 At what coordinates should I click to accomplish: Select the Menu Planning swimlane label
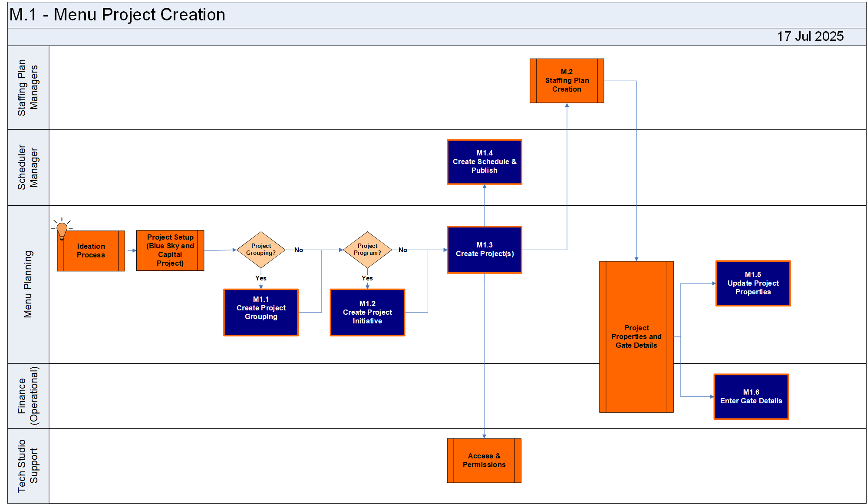(x=28, y=284)
